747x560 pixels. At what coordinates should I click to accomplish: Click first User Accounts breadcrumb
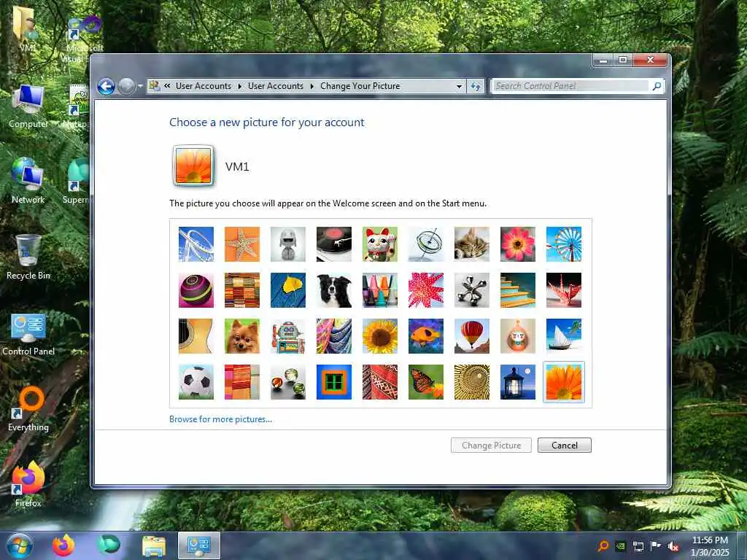coord(203,86)
